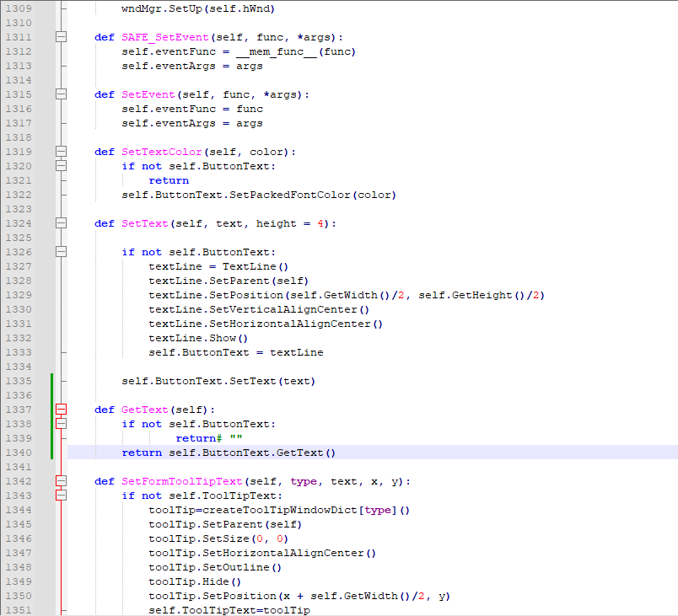The height and width of the screenshot is (616, 678).
Task: Click self.ToolTipText=toolTip on line 1351
Action: [x=229, y=610]
